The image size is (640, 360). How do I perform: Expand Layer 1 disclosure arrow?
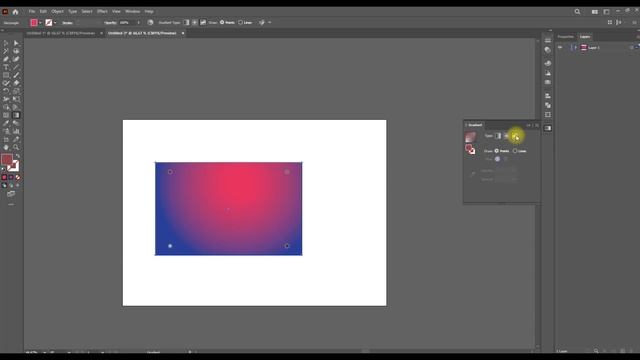(x=576, y=48)
